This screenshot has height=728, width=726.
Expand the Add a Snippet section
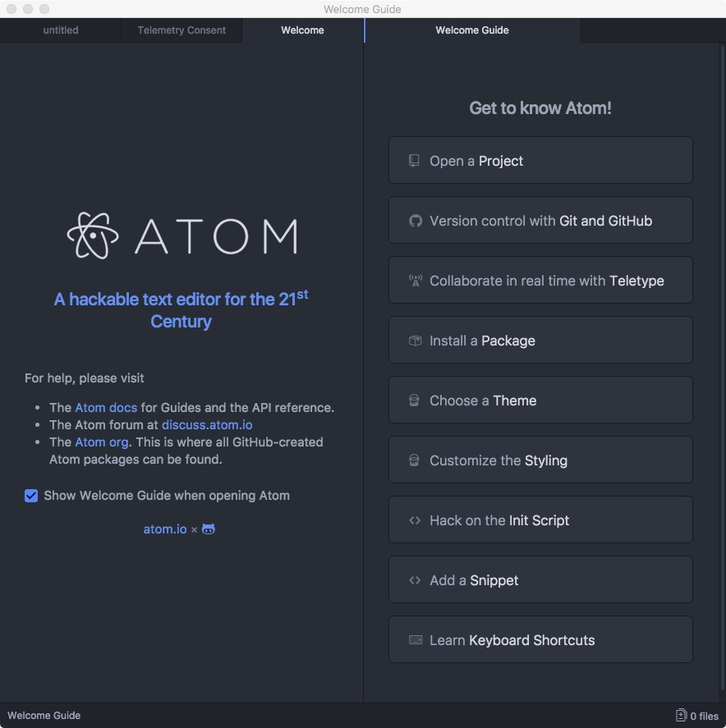[x=540, y=579]
